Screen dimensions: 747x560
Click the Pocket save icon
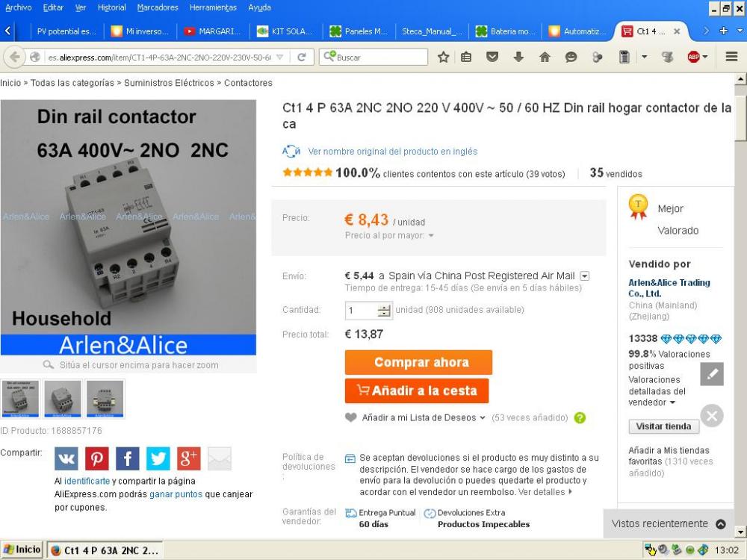[x=492, y=57]
